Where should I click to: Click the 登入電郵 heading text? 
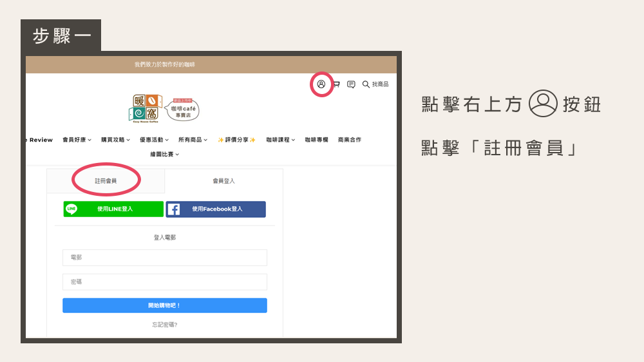(165, 238)
